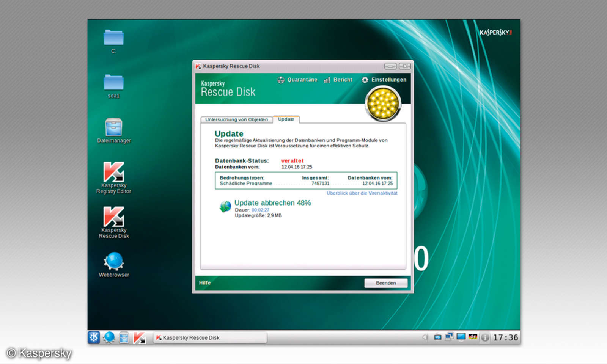
Task: Open the Webbrowser desktop icon
Action: 113,260
